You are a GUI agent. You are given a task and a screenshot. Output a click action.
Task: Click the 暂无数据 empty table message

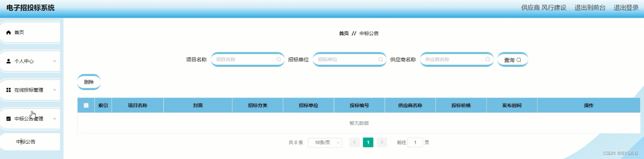[x=359, y=123]
